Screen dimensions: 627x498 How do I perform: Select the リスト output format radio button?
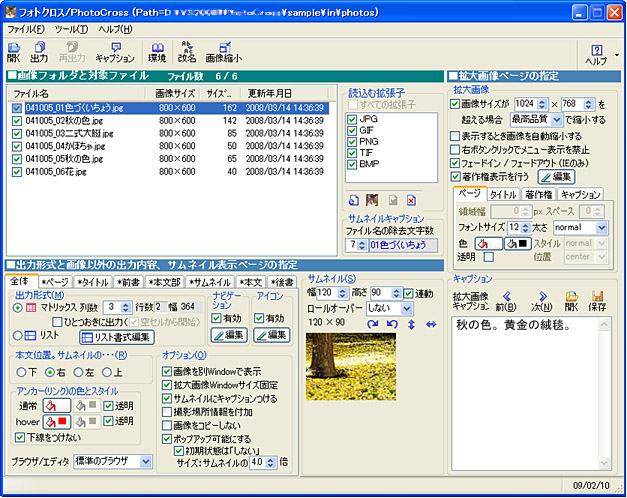pyautogui.click(x=17, y=337)
